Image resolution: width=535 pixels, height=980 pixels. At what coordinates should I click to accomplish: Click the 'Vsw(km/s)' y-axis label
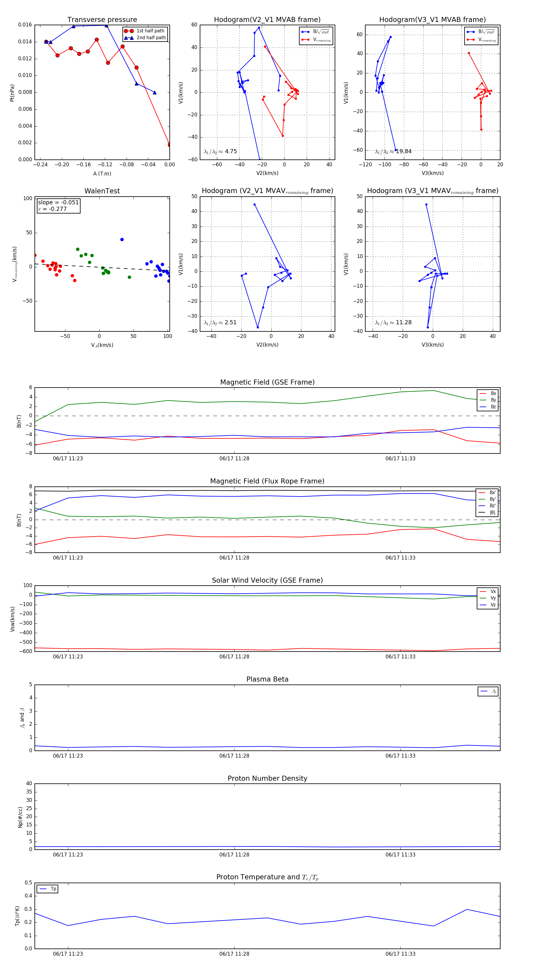[x=12, y=619]
